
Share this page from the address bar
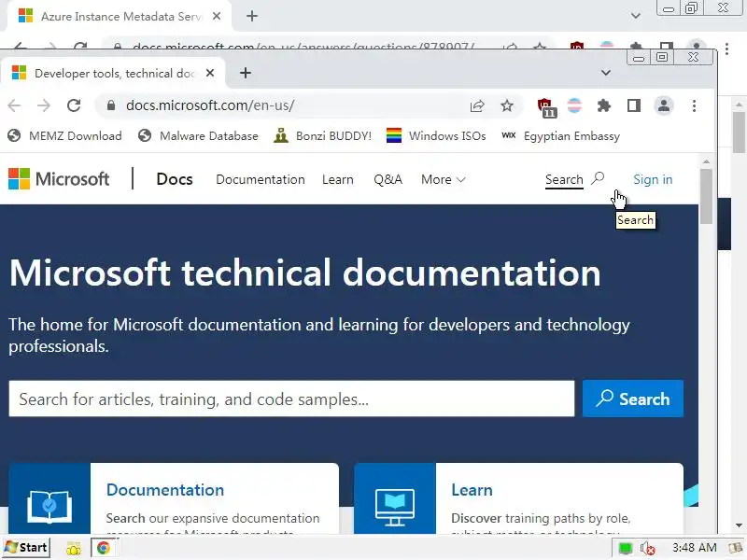pos(477,105)
